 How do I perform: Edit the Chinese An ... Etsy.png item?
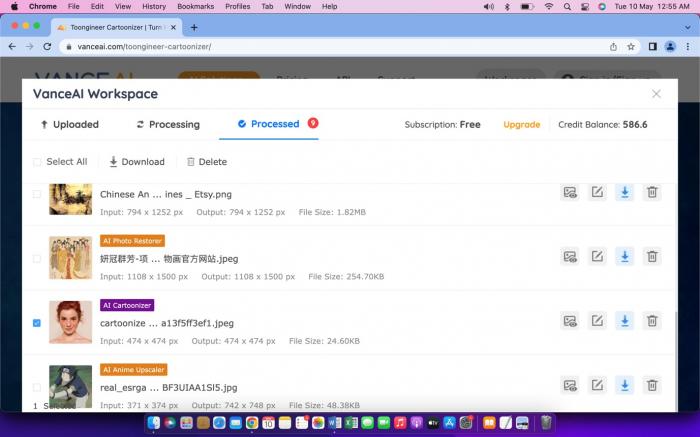(597, 192)
